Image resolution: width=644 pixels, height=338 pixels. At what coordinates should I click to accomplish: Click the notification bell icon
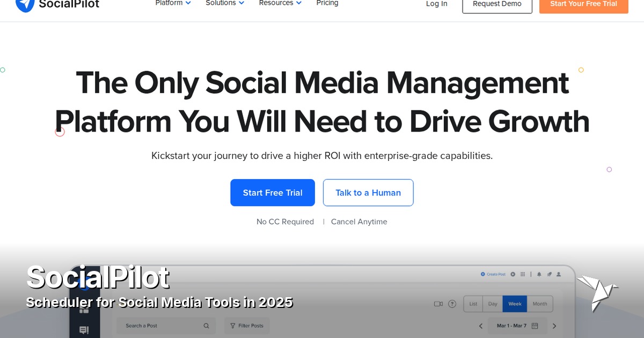point(539,274)
